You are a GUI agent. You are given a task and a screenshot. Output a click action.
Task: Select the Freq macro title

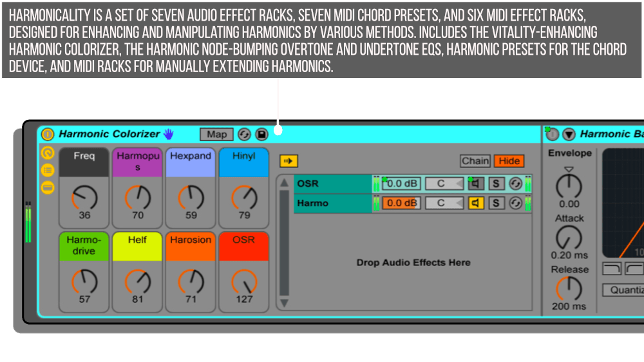coord(84,156)
